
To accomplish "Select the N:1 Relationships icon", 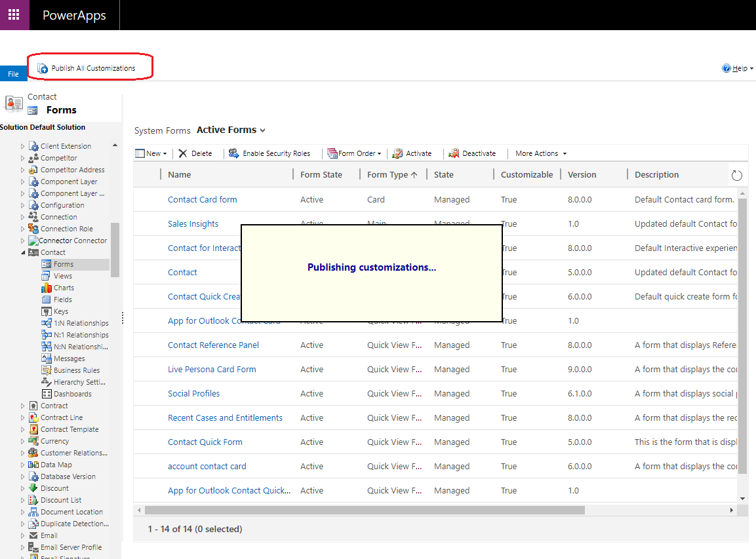I will tap(47, 335).
